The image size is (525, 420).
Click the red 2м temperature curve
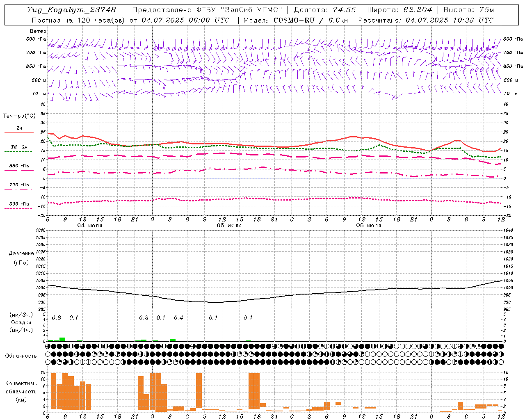(x=275, y=146)
